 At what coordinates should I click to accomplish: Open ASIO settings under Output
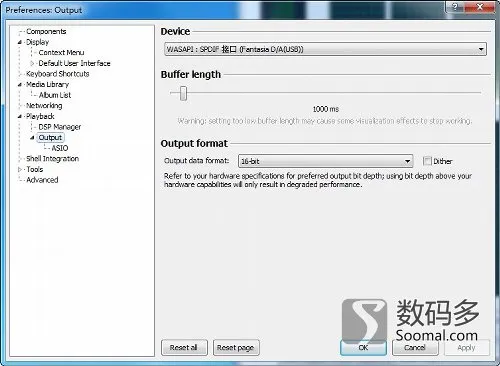[x=60, y=148]
